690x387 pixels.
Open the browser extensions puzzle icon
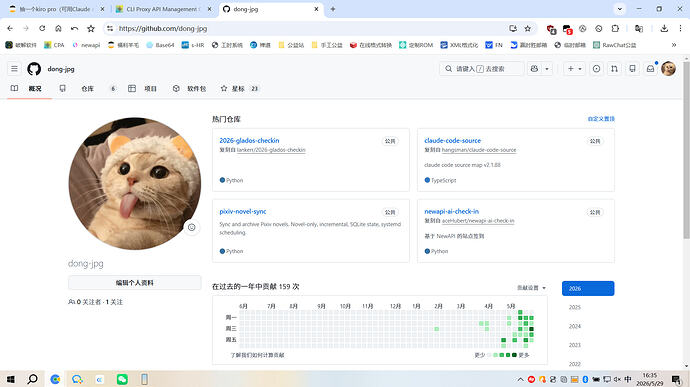pos(615,28)
